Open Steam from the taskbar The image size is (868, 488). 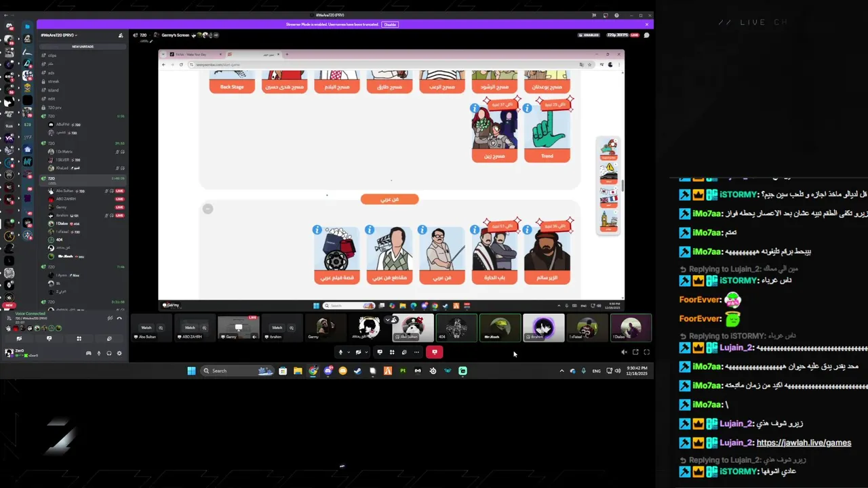pyautogui.click(x=357, y=371)
